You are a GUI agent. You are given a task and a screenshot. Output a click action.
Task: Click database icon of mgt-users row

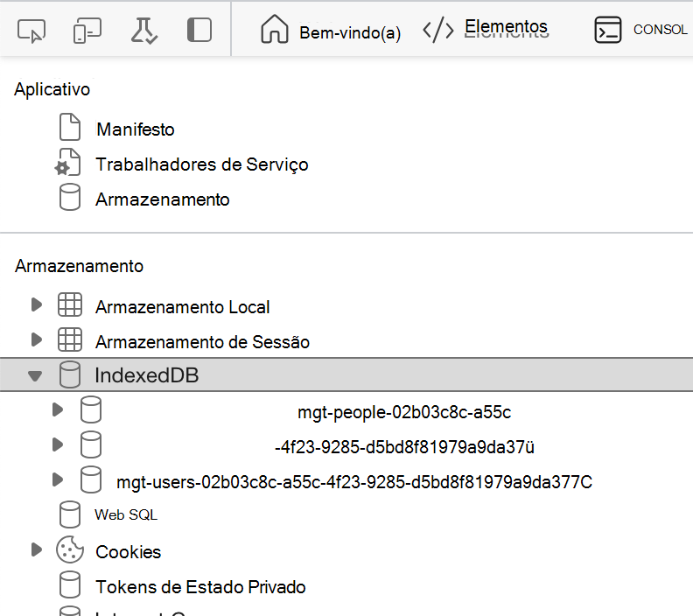[x=91, y=479]
